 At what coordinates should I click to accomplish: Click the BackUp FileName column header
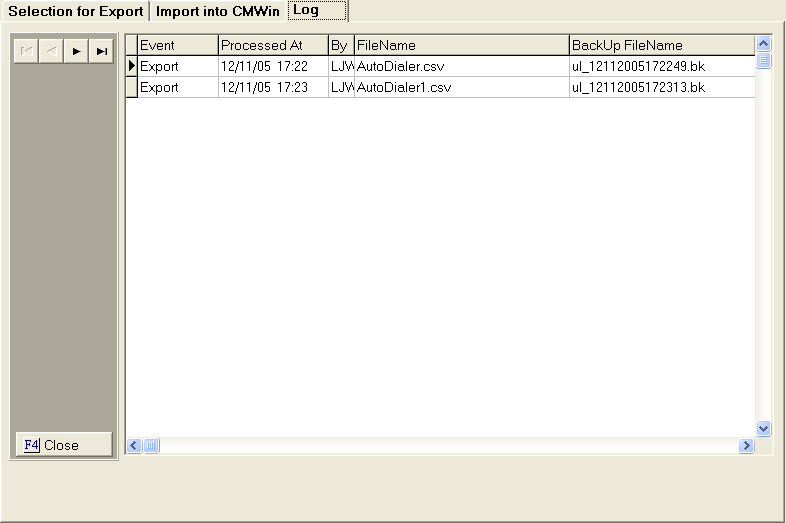point(660,45)
